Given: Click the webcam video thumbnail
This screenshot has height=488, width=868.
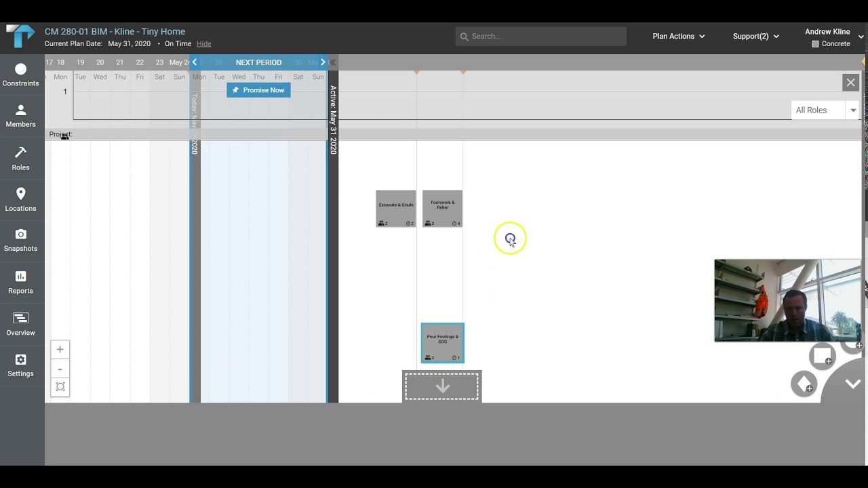Looking at the screenshot, I should pos(787,300).
